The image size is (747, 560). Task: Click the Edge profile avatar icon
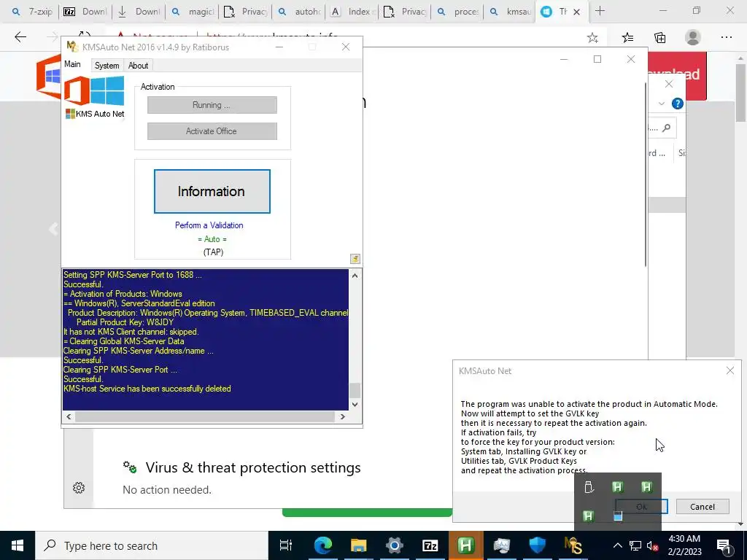tap(693, 38)
